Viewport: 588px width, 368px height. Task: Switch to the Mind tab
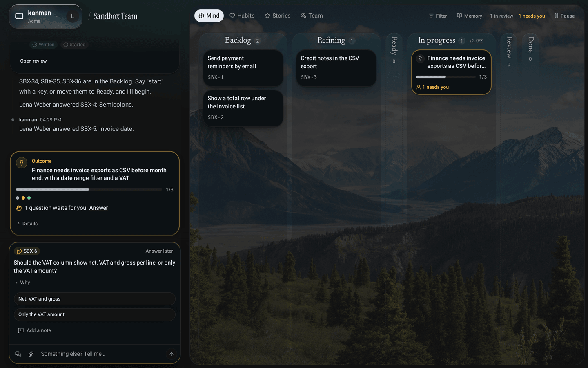click(x=209, y=16)
